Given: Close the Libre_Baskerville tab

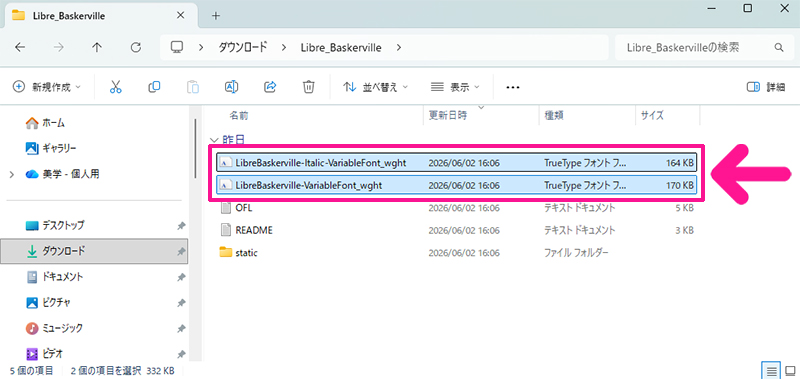Looking at the screenshot, I should point(180,16).
